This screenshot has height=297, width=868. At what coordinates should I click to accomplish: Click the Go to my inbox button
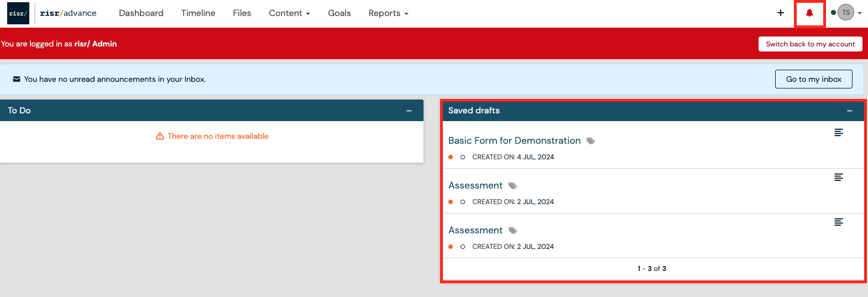coord(813,79)
